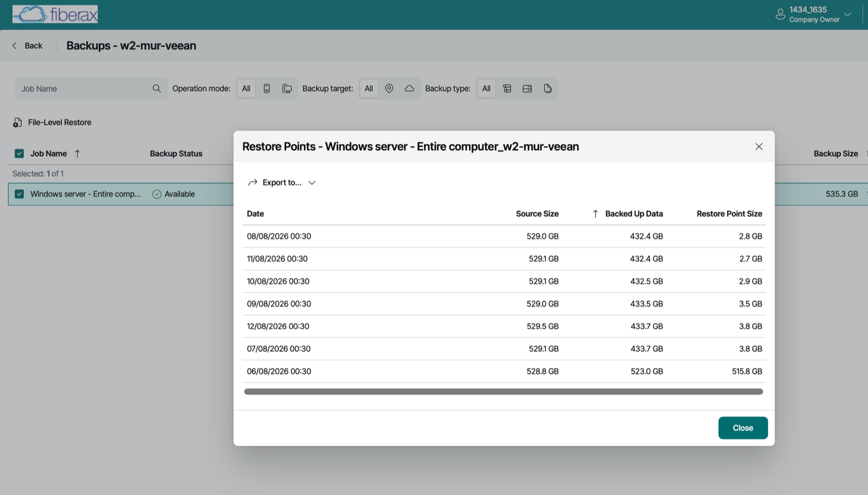Image resolution: width=868 pixels, height=495 pixels.
Task: Expand the 1434_1635 account dropdown chevron
Action: coord(847,15)
